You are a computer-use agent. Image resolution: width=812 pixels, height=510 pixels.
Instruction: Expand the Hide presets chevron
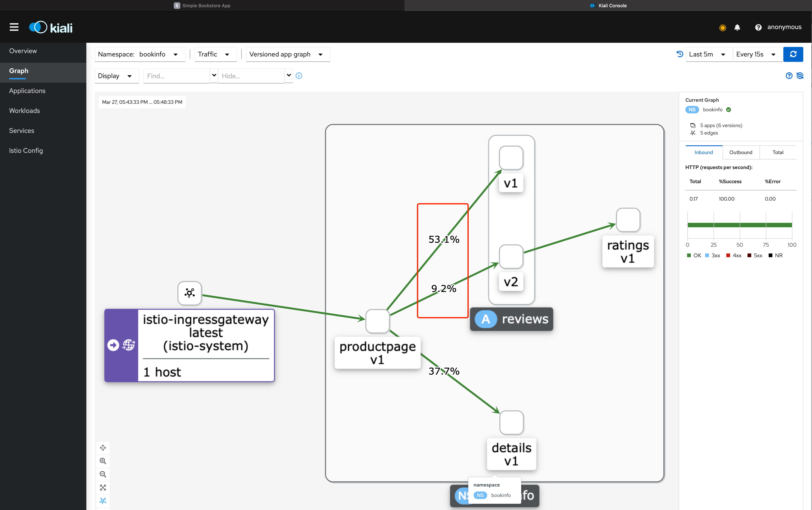pyautogui.click(x=289, y=76)
